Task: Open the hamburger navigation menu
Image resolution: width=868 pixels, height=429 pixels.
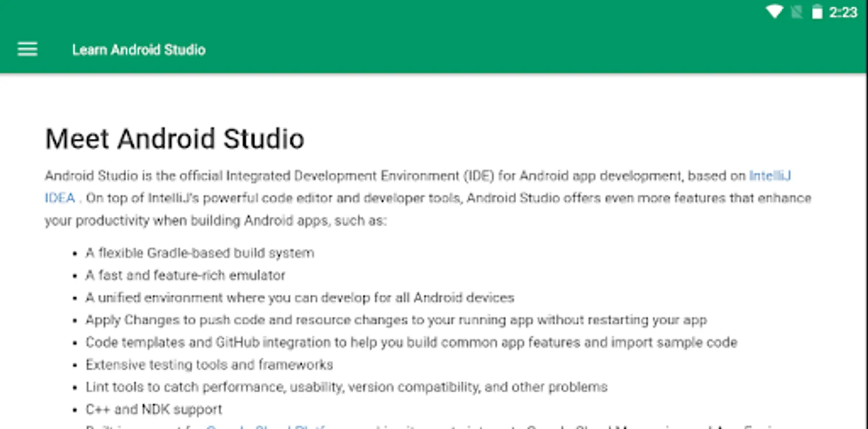Action: 27,49
